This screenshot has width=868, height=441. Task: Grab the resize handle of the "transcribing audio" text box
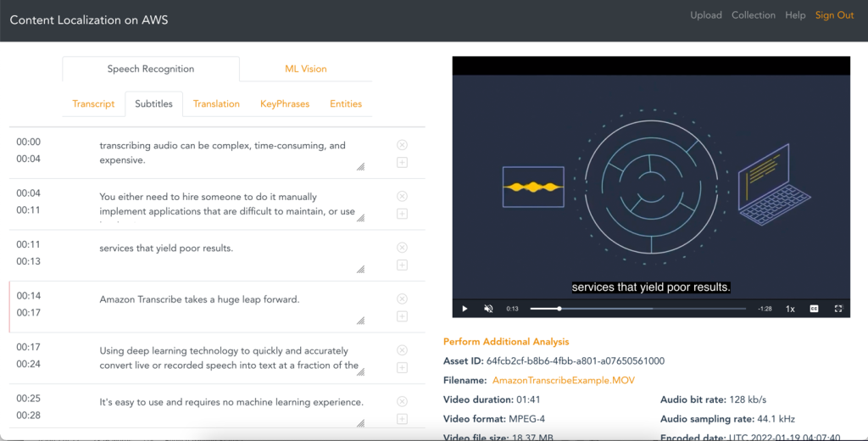coord(361,166)
